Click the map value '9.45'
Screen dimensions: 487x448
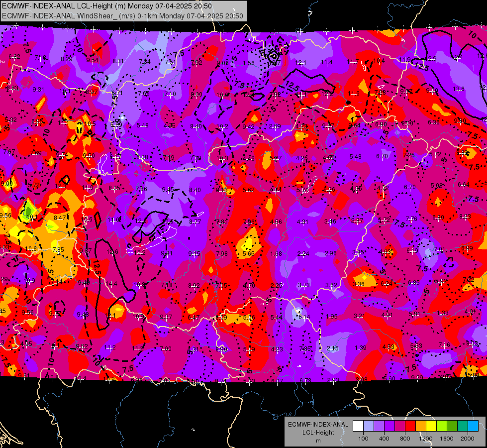tap(168, 190)
